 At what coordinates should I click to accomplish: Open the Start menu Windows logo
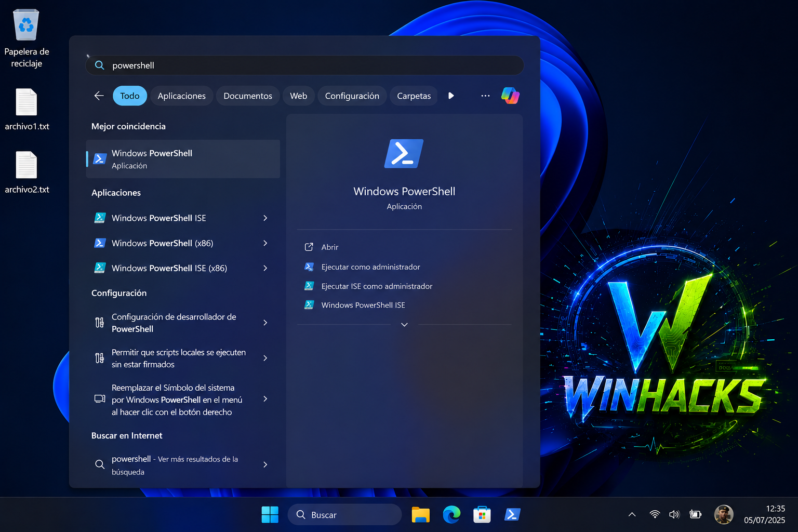(270, 515)
